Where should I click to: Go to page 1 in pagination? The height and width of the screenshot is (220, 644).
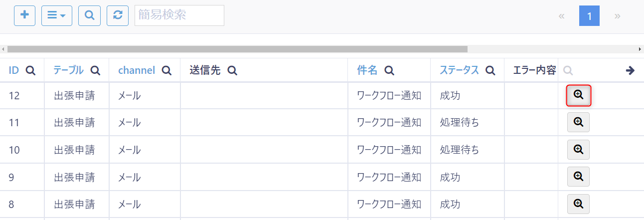tap(589, 16)
